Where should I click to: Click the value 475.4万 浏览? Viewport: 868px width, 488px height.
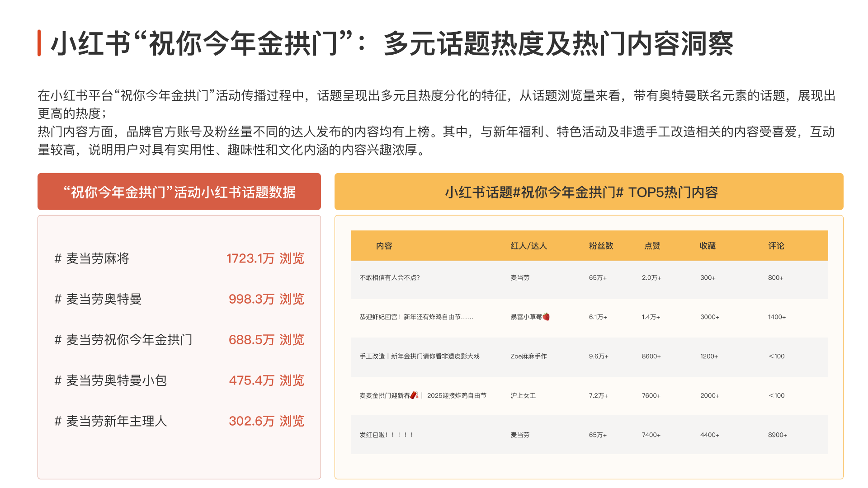tap(266, 380)
